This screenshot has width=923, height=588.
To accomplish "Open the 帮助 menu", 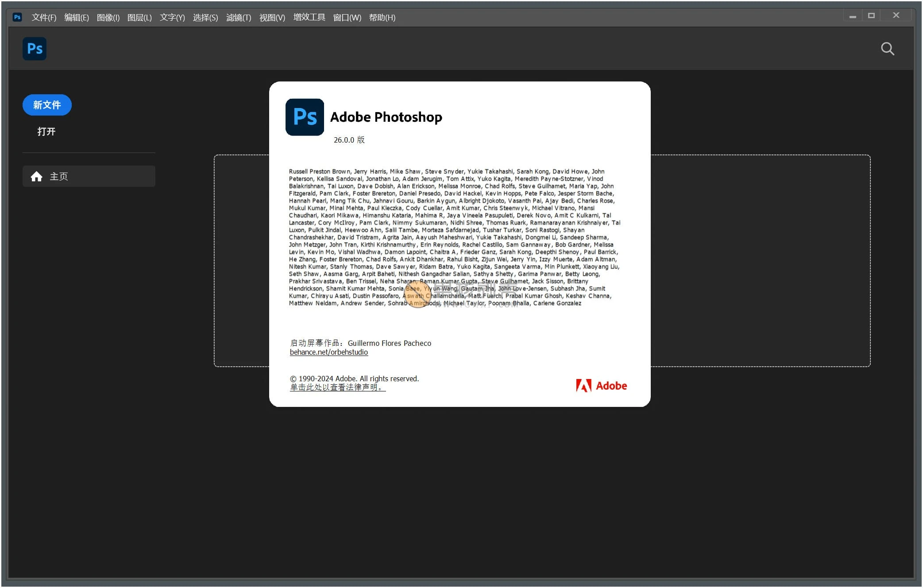I will [x=382, y=17].
